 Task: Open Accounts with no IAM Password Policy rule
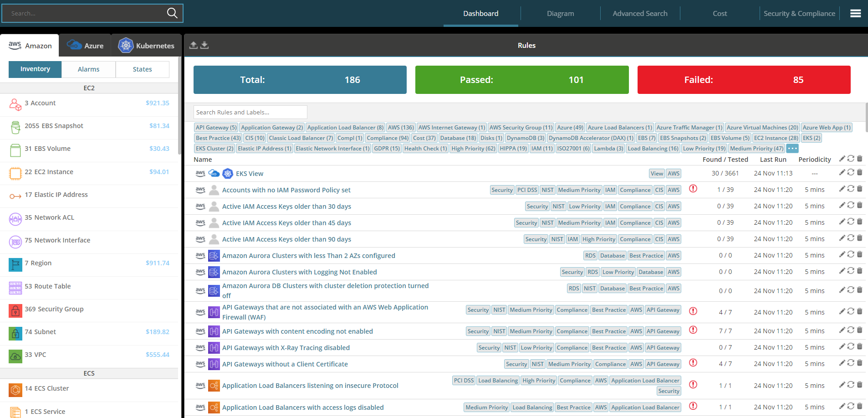(286, 190)
